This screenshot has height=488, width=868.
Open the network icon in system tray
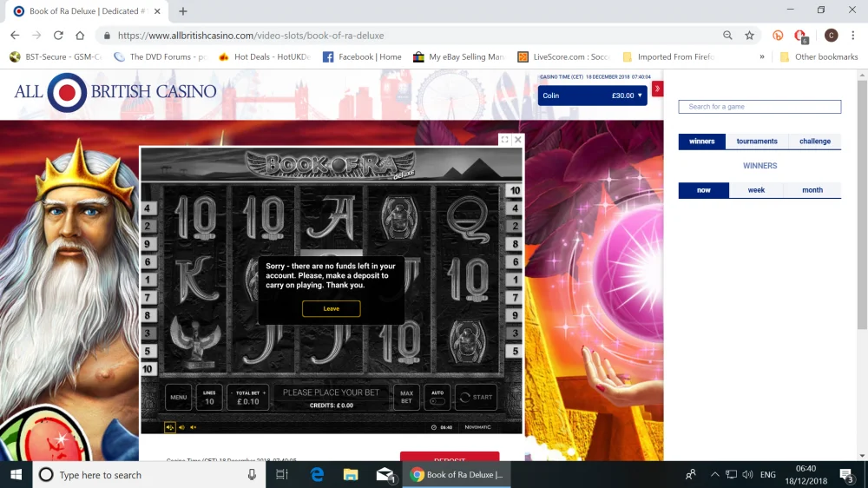(x=731, y=475)
